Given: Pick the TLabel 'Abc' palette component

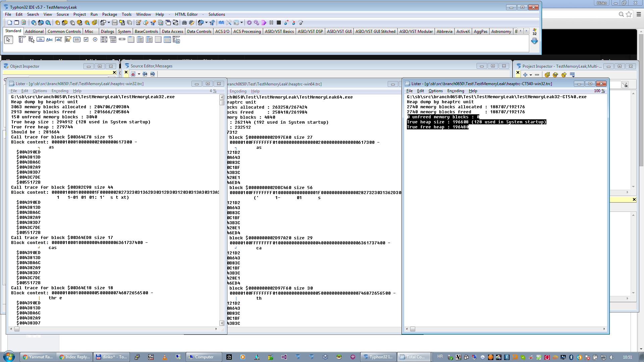Looking at the screenshot, I should point(49,40).
